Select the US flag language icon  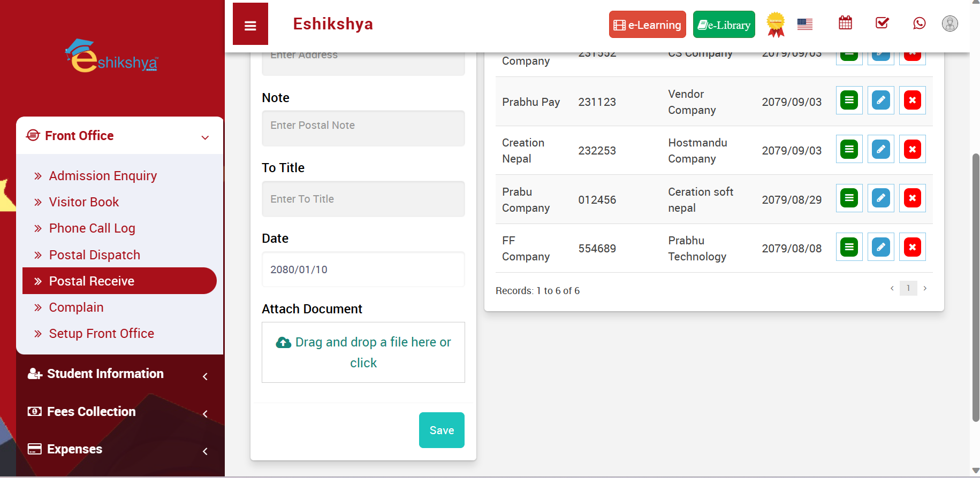click(804, 24)
